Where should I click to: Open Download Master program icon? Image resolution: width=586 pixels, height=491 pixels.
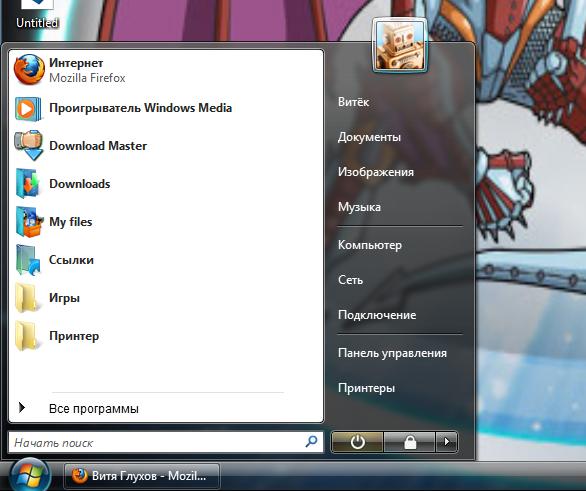click(x=28, y=146)
